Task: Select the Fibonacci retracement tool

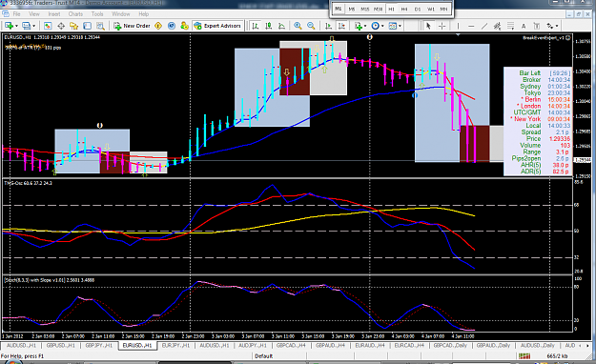Action: (x=510, y=26)
